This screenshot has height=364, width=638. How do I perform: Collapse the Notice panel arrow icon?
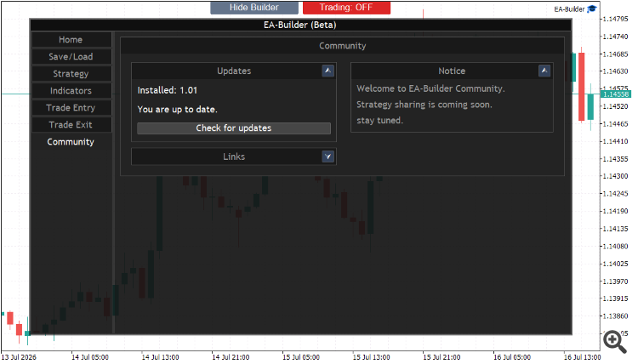click(x=544, y=71)
